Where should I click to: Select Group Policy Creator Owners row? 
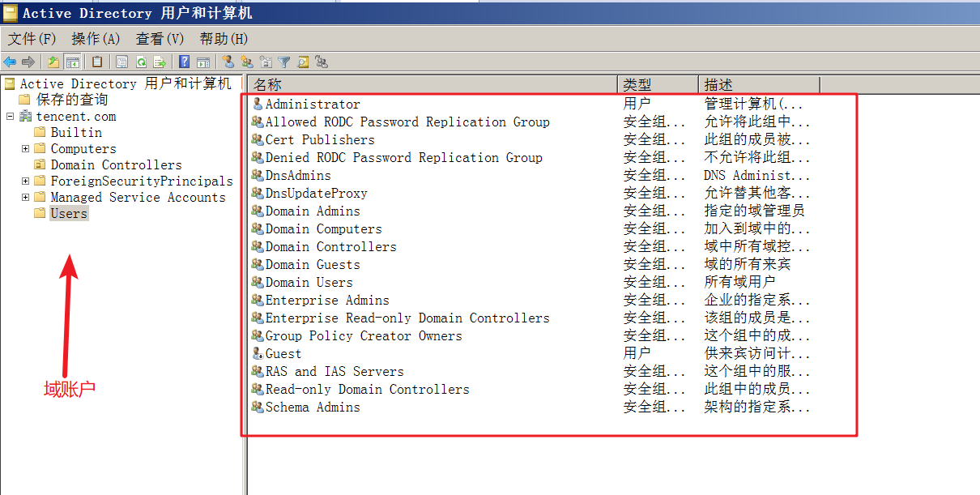(x=364, y=335)
